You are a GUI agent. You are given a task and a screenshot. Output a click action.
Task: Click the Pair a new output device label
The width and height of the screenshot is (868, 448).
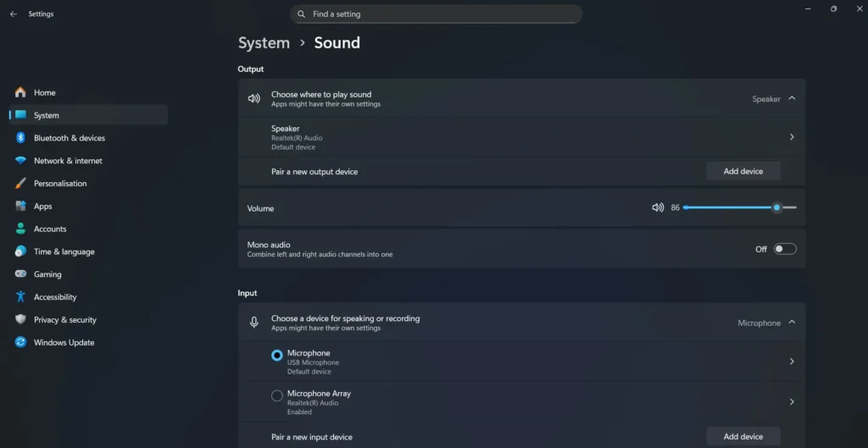314,171
